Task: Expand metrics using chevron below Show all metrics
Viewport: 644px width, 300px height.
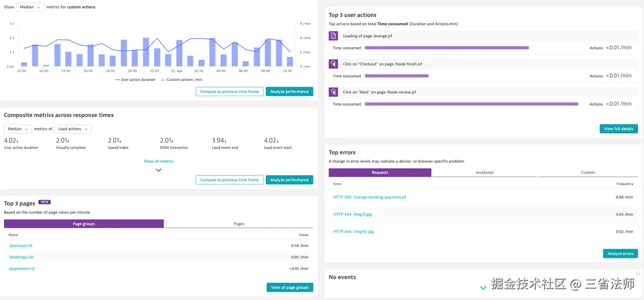Action: (158, 170)
